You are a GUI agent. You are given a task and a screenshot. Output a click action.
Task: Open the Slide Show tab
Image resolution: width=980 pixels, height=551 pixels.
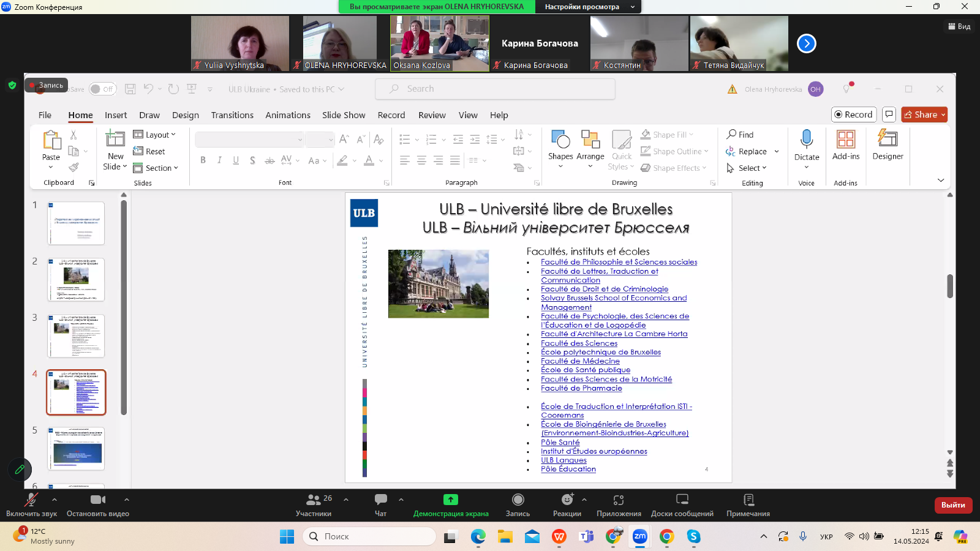tap(344, 115)
